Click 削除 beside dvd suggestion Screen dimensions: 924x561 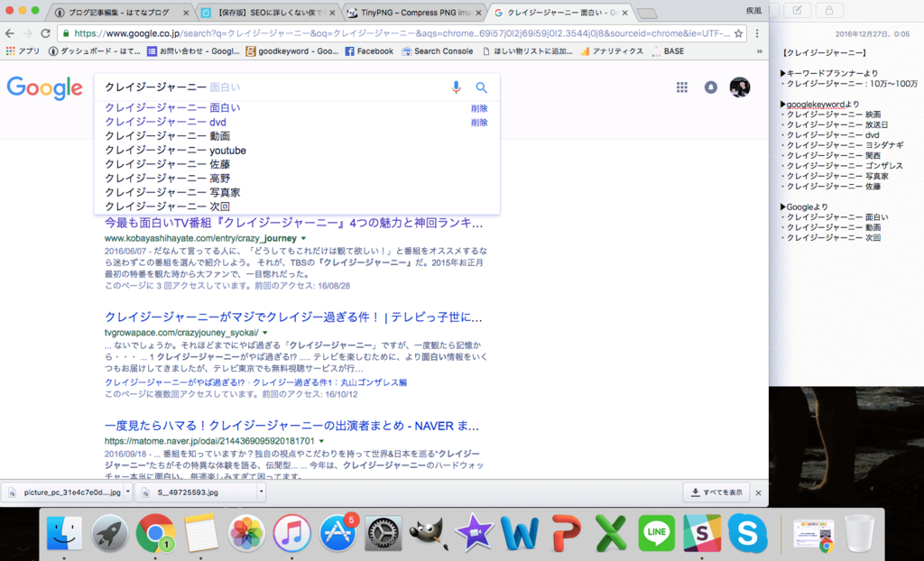coord(479,123)
